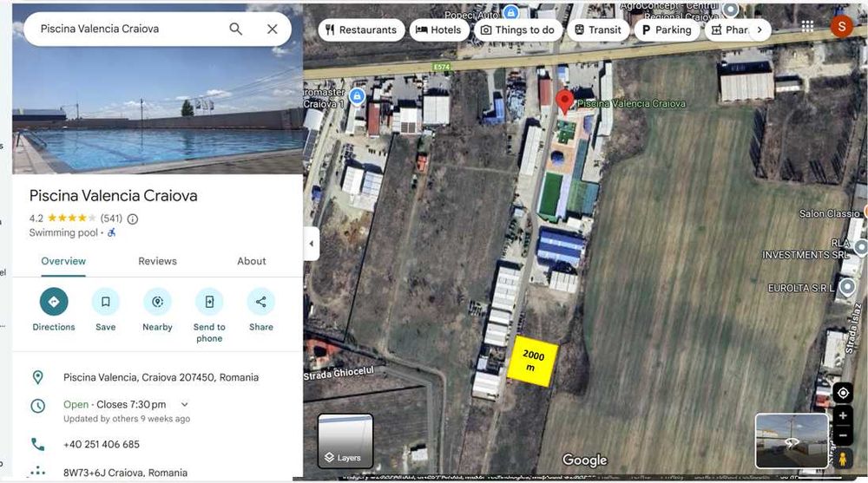Click the EUROLTA S.R.L. map marker
This screenshot has width=868, height=483.
click(x=847, y=287)
